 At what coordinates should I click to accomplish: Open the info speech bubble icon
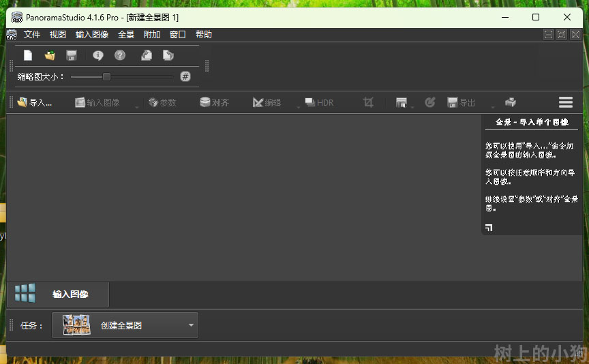pyautogui.click(x=98, y=55)
